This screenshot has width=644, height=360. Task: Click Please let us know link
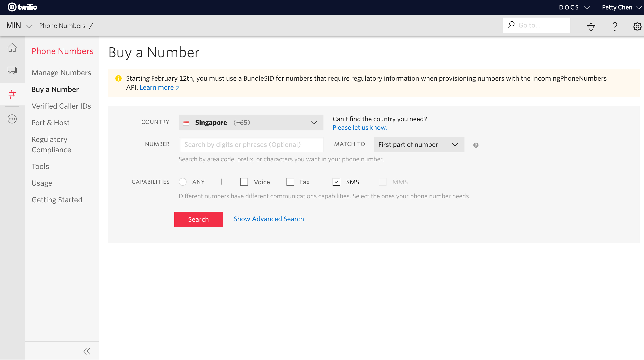[360, 128]
